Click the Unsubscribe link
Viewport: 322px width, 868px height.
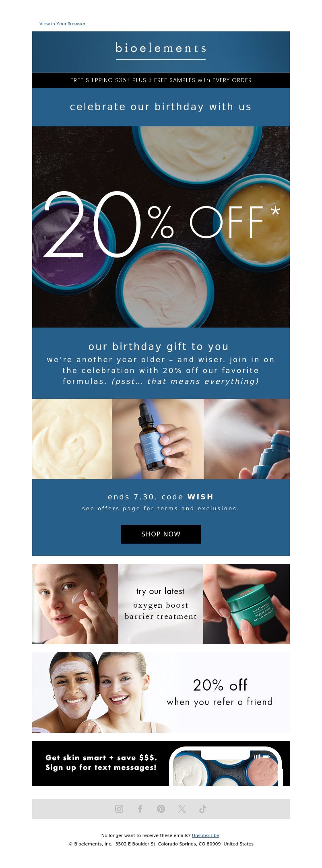pyautogui.click(x=205, y=835)
